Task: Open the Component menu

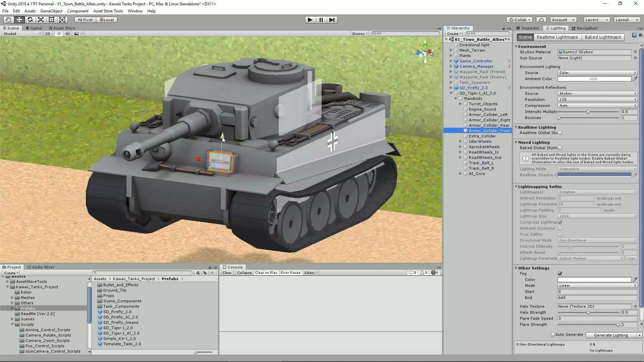Action: click(77, 11)
